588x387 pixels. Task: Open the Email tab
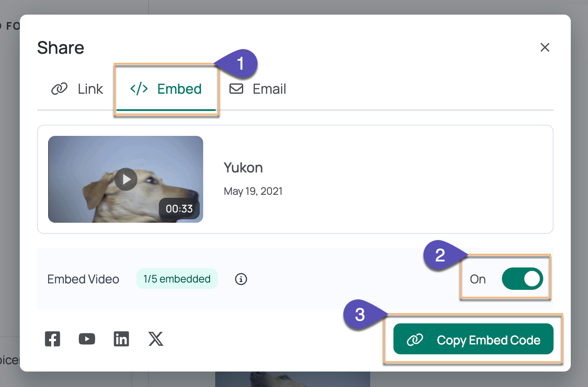tap(257, 89)
